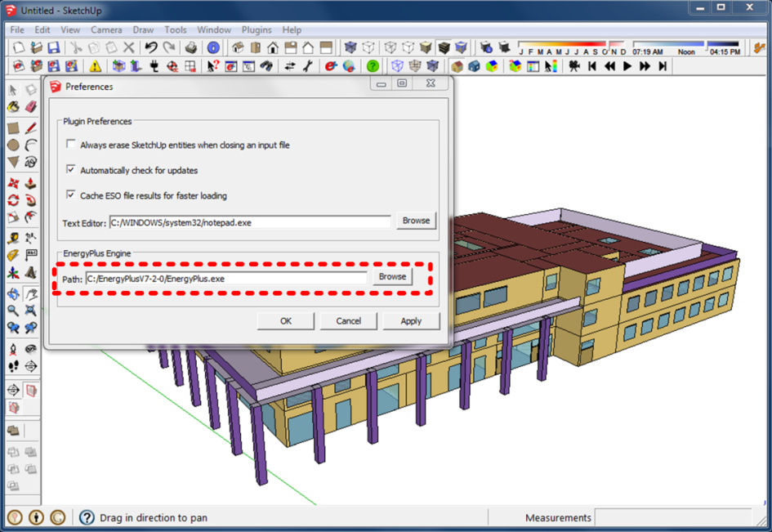Select the Rectangle drawing tool
772x532 pixels.
(13, 128)
